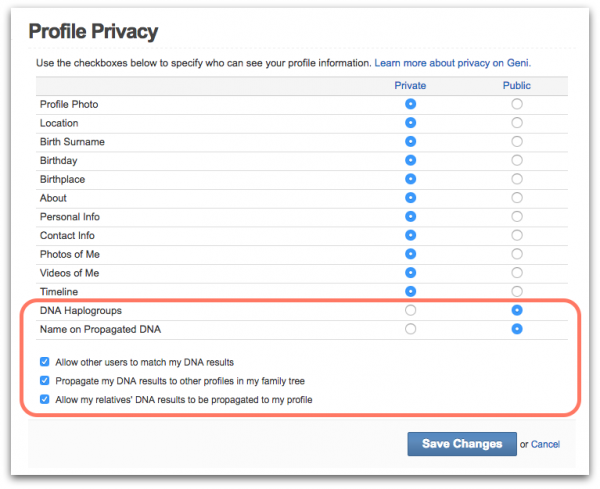Choose Public for Birthday

point(517,160)
